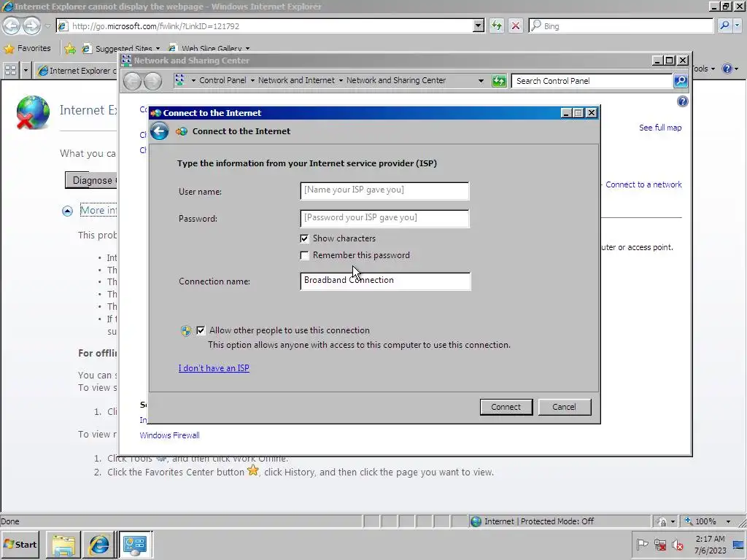
Task: Click the blue help icon in Network and Sharing Center
Action: tap(682, 101)
